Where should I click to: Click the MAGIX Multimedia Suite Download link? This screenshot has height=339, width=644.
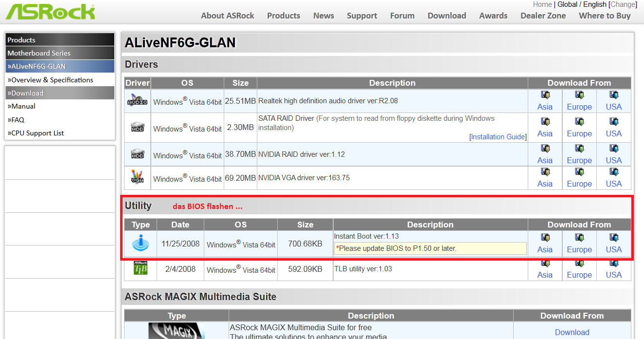pyautogui.click(x=572, y=332)
